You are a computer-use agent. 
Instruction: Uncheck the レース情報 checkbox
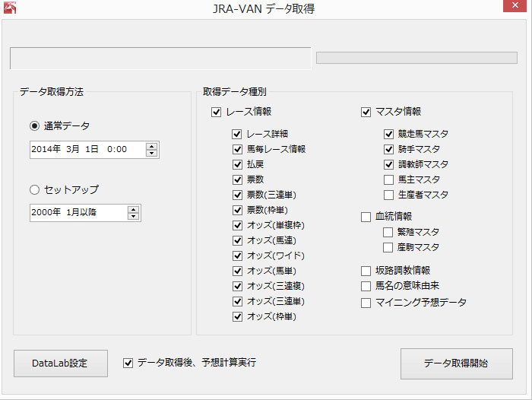[216, 112]
